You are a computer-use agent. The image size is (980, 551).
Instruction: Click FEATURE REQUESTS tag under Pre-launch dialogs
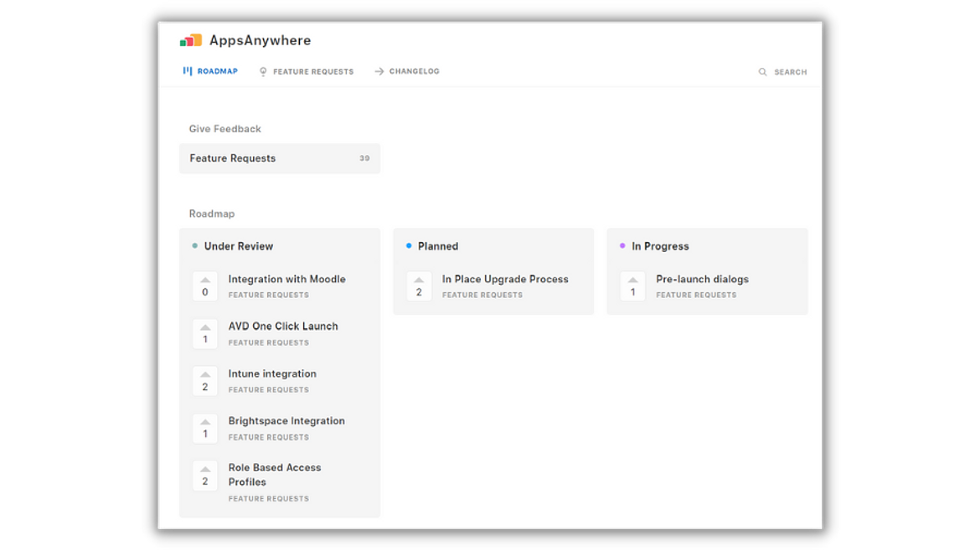pos(695,295)
